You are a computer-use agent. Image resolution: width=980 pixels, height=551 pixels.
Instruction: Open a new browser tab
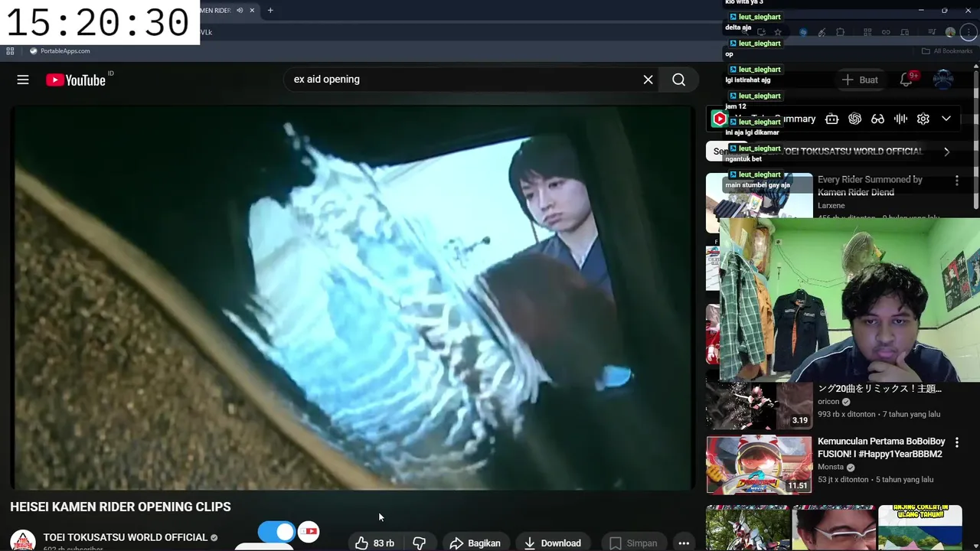pyautogui.click(x=270, y=10)
